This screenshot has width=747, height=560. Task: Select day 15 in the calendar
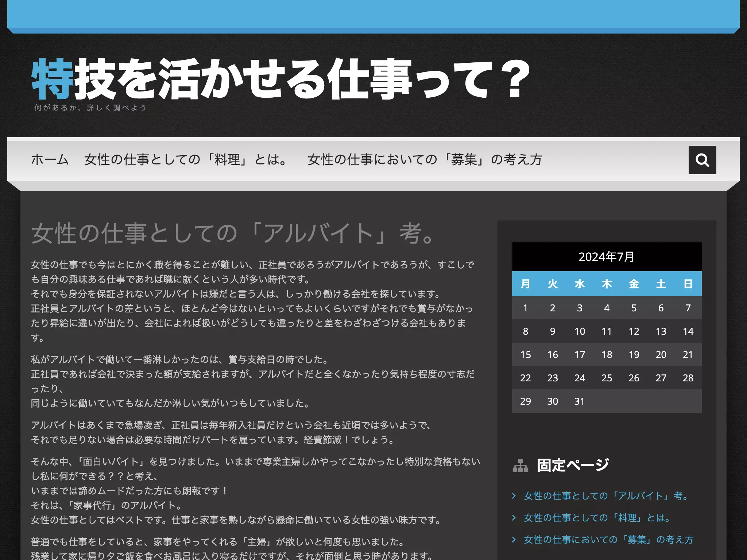pyautogui.click(x=526, y=355)
